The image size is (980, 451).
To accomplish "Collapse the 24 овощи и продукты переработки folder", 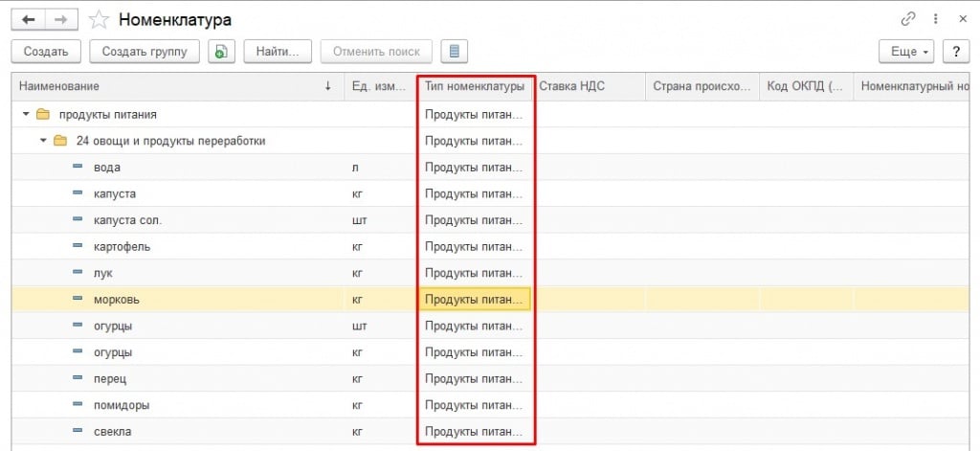I will (x=43, y=141).
